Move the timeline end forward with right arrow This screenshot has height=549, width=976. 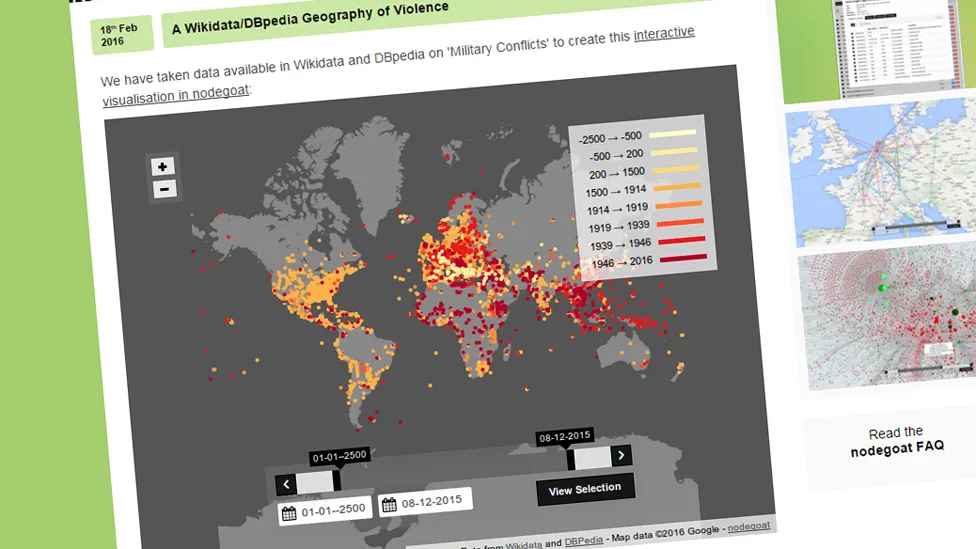coord(621,456)
